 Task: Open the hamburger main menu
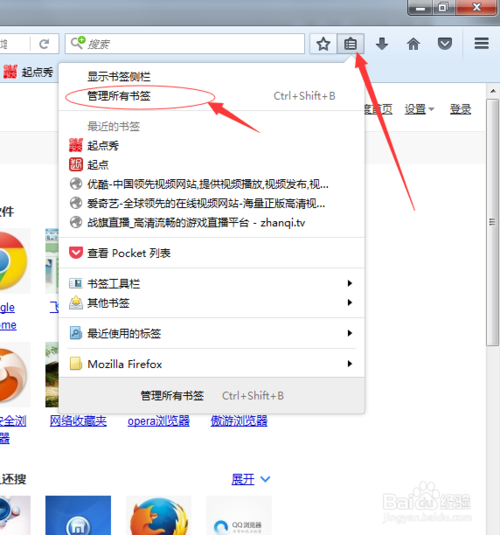pyautogui.click(x=481, y=43)
